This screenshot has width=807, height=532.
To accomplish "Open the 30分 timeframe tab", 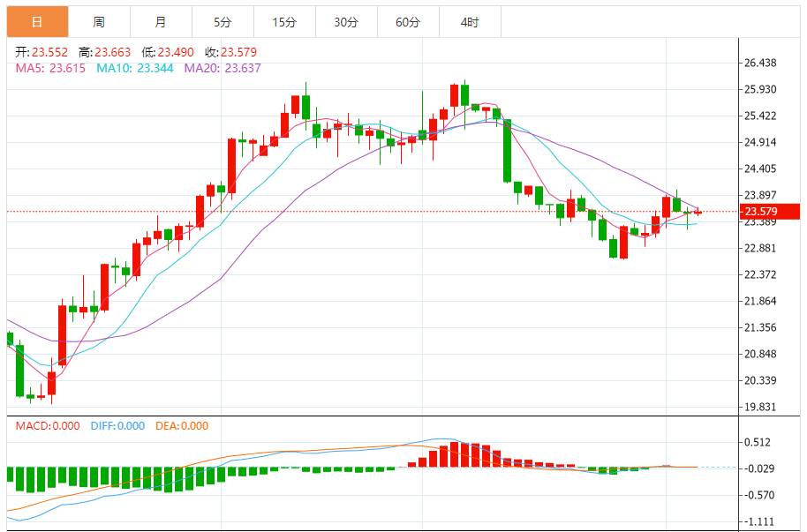I will [x=346, y=22].
